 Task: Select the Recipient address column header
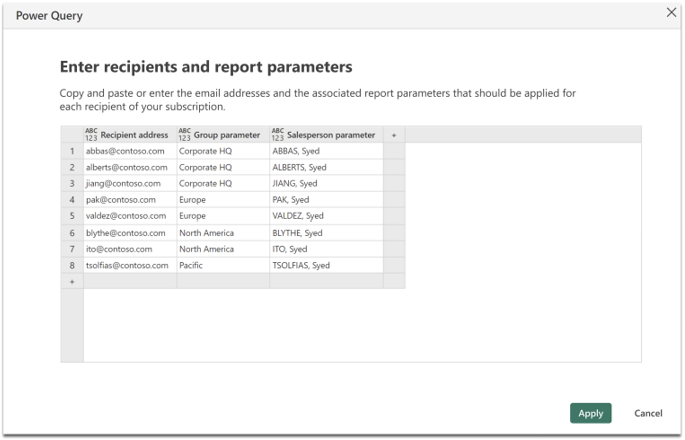tap(130, 135)
